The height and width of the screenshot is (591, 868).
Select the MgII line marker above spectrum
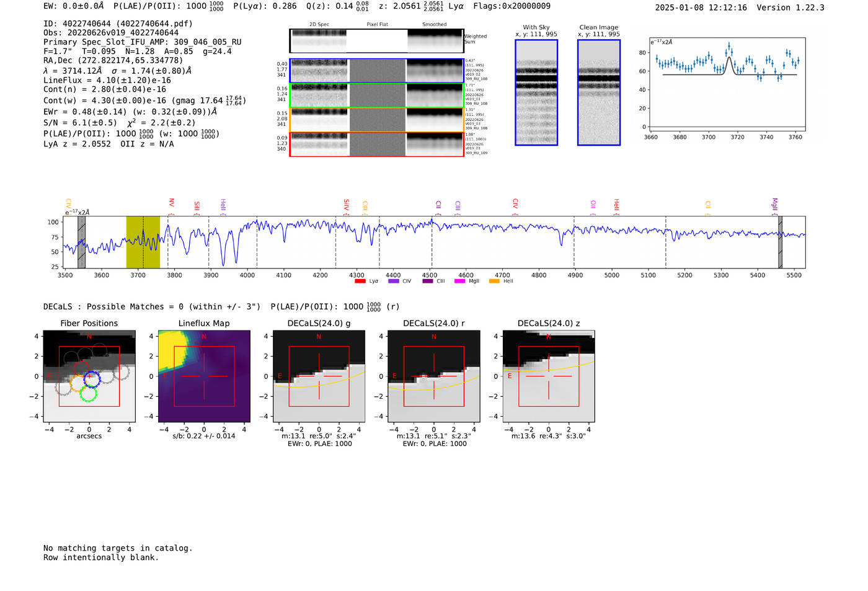[774, 207]
